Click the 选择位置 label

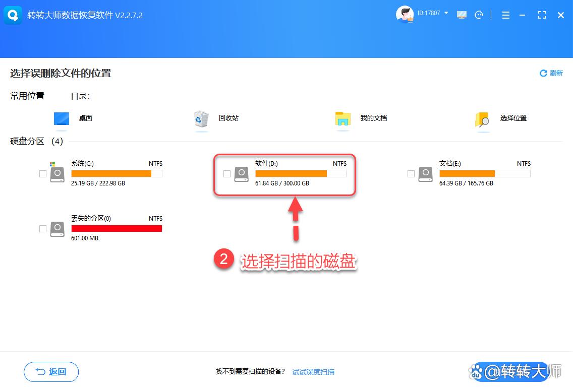[513, 118]
